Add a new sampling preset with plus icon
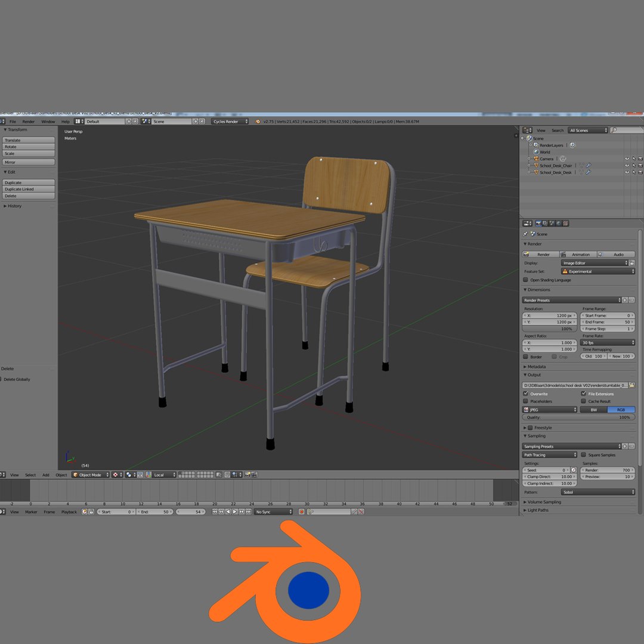The image size is (644, 644). pos(625,446)
